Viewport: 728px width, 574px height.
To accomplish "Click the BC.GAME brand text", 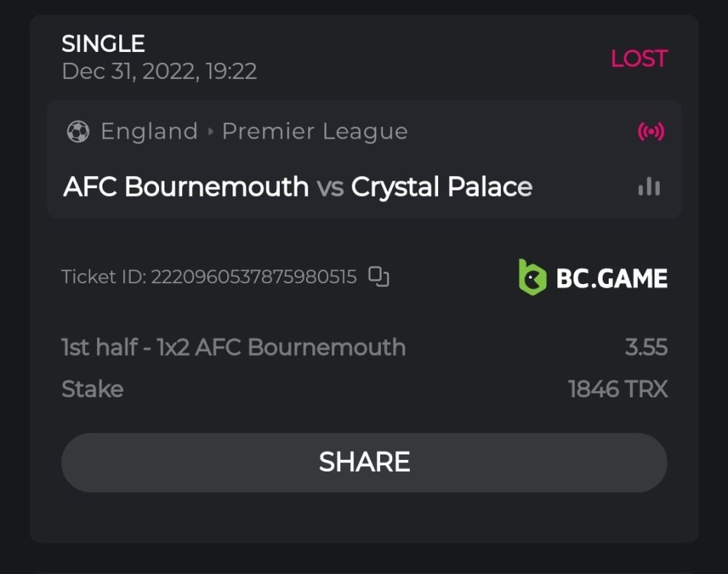I will (612, 278).
